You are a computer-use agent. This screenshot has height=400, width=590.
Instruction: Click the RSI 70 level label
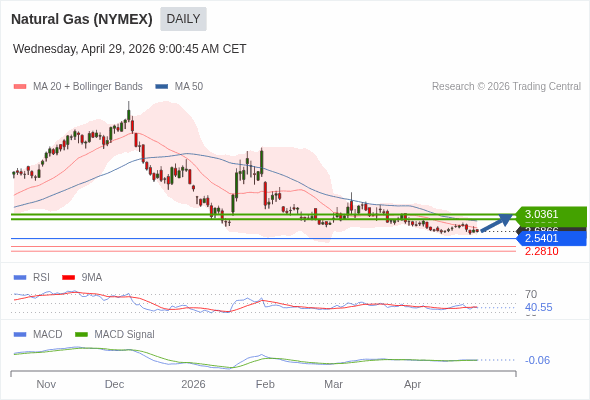(x=531, y=294)
